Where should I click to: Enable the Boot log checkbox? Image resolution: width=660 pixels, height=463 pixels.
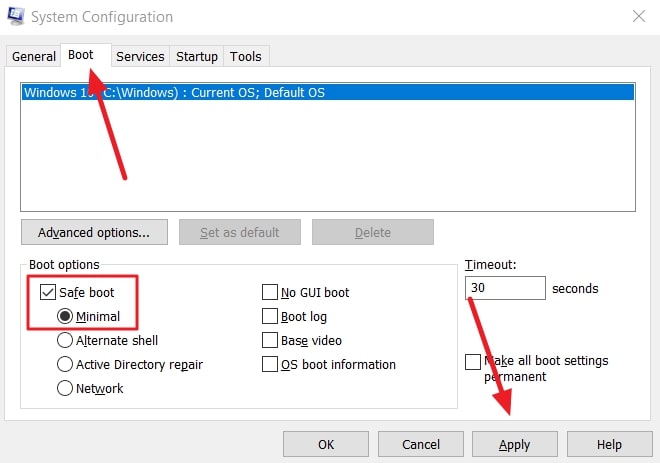(x=269, y=316)
